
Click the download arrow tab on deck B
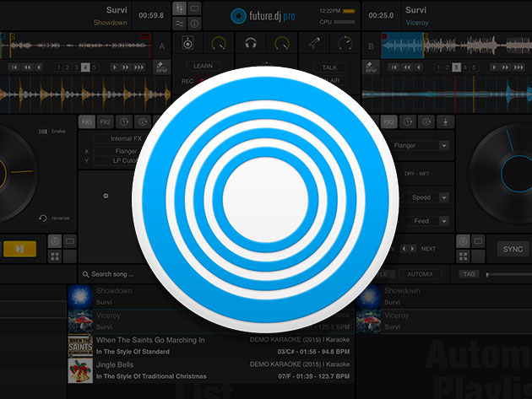pos(446,121)
